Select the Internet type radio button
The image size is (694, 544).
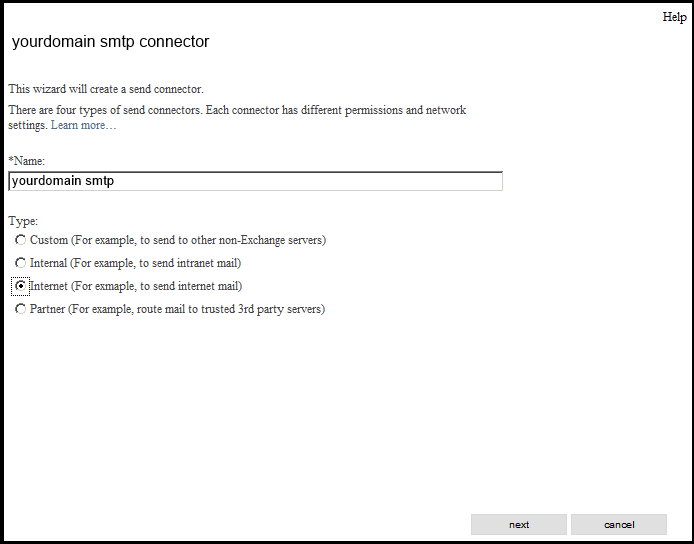(20, 286)
